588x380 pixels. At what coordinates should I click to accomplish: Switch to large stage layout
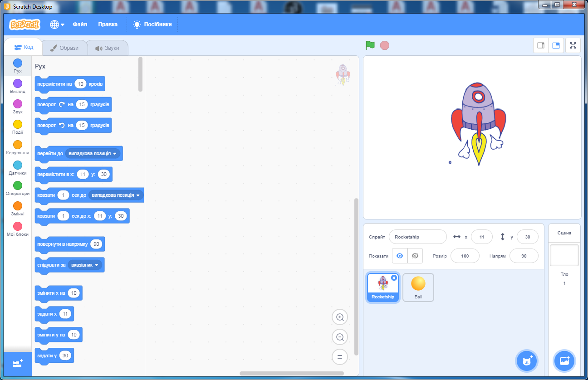(x=555, y=45)
